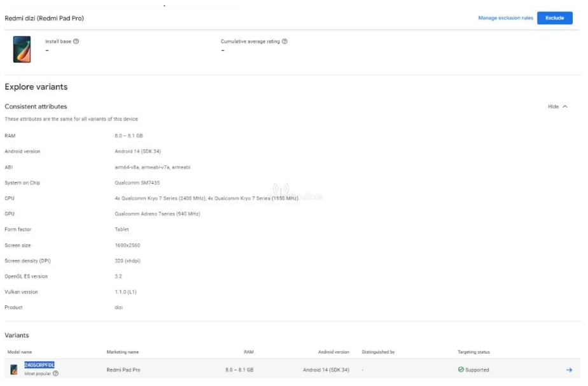Click the Supported status text
The image size is (588, 386).
pos(477,370)
